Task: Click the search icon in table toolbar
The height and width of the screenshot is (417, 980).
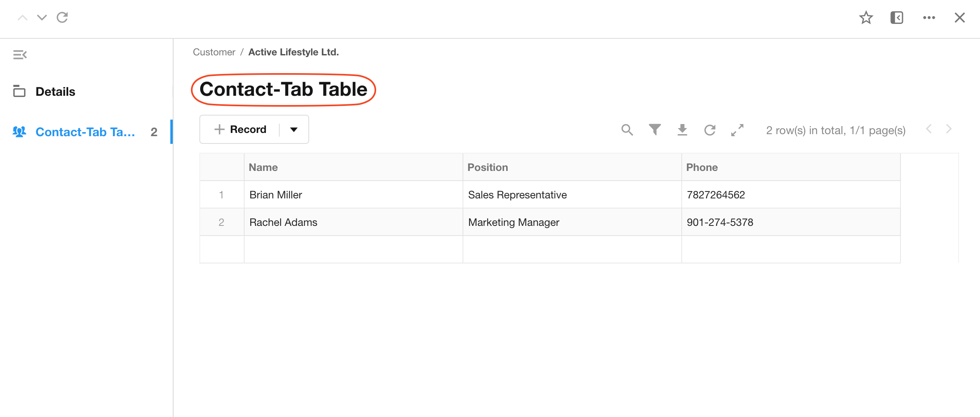Action: click(627, 130)
